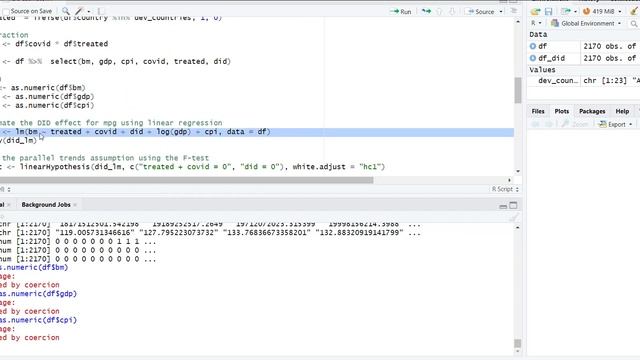Click the console vertical scrollbar thumb
The height and width of the screenshot is (360, 640).
click(x=518, y=343)
